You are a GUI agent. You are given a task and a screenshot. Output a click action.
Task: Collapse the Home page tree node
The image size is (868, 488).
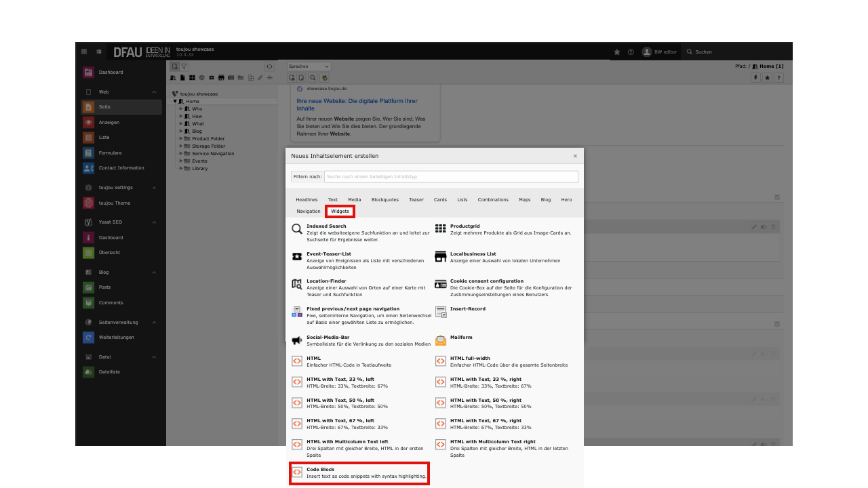(x=175, y=102)
